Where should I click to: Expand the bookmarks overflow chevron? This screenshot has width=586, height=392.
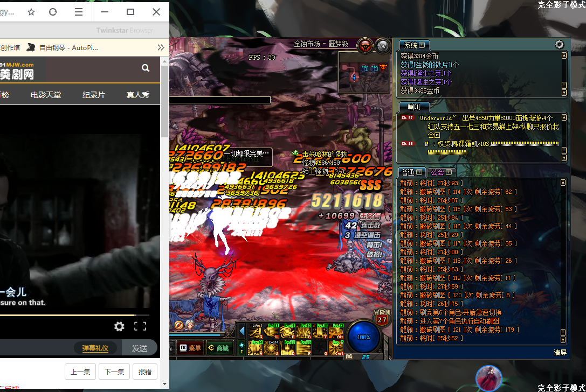(x=161, y=47)
